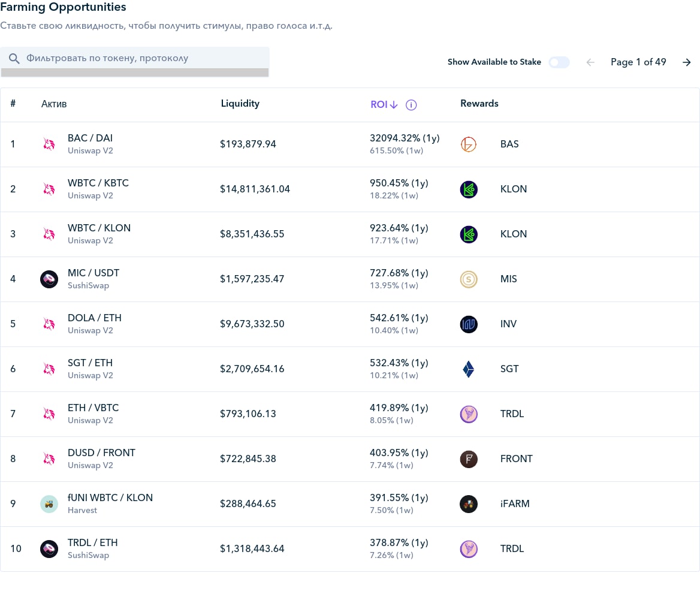This screenshot has width=700, height=591.
Task: Click weekly ROI 615.50% (1w)
Action: (x=396, y=151)
